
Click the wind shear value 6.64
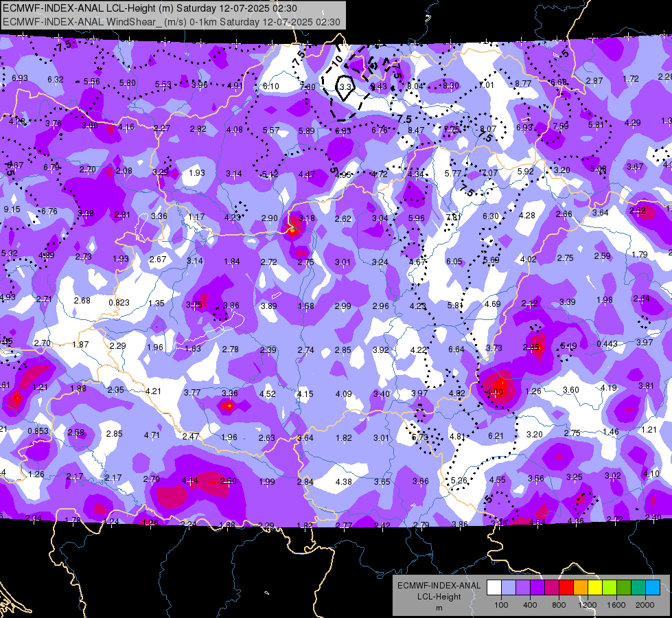click(456, 350)
